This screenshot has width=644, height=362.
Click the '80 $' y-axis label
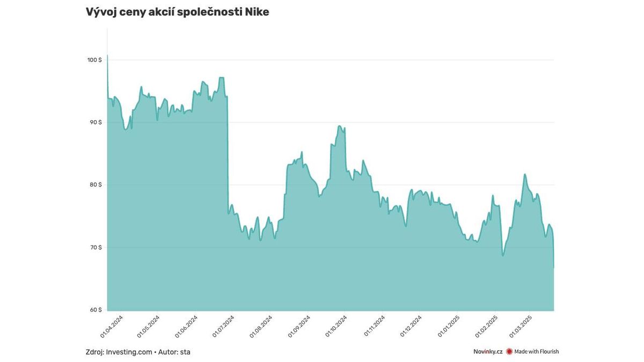click(x=96, y=184)
